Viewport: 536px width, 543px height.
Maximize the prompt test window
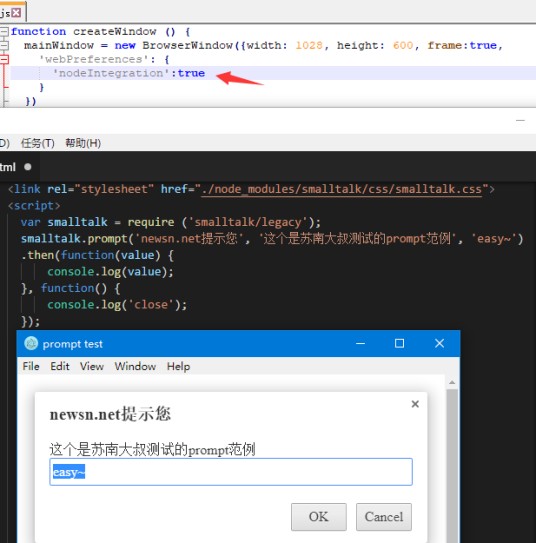(399, 344)
